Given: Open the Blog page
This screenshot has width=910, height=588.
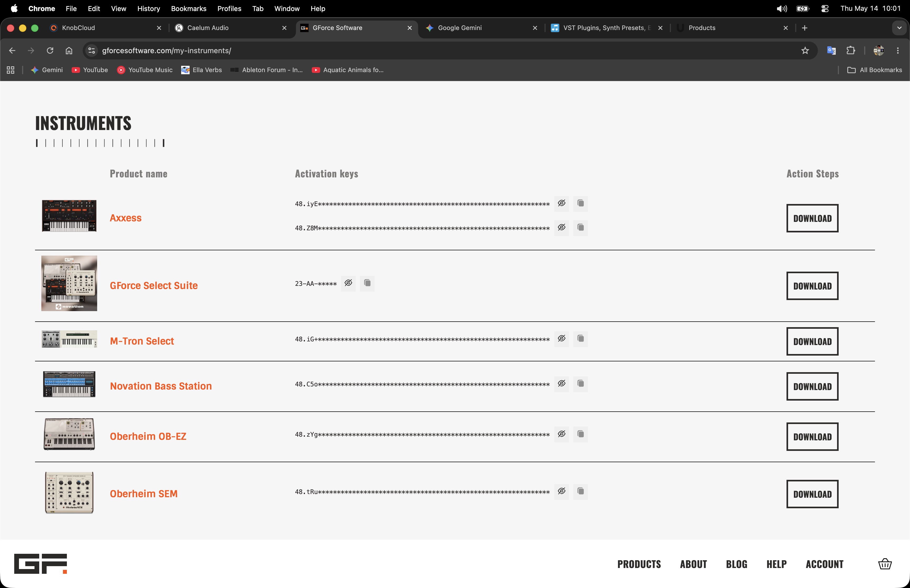Looking at the screenshot, I should tap(737, 564).
